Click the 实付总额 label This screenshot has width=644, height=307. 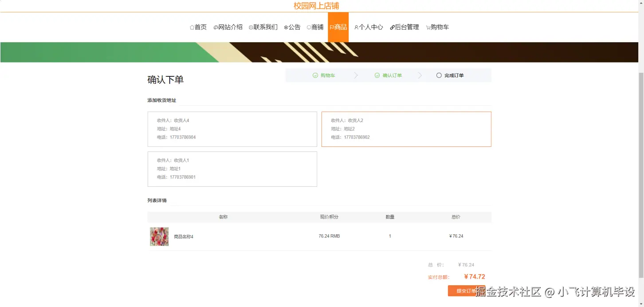click(x=439, y=277)
